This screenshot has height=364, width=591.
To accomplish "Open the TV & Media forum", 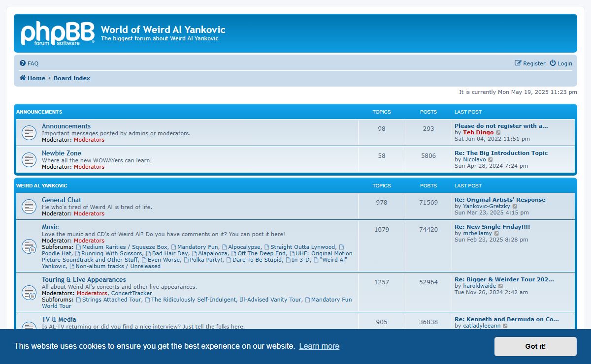I will coord(59,320).
